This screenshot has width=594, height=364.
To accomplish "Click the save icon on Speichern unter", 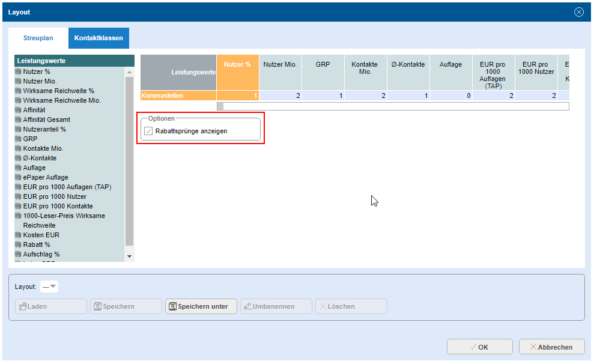I will click(173, 307).
